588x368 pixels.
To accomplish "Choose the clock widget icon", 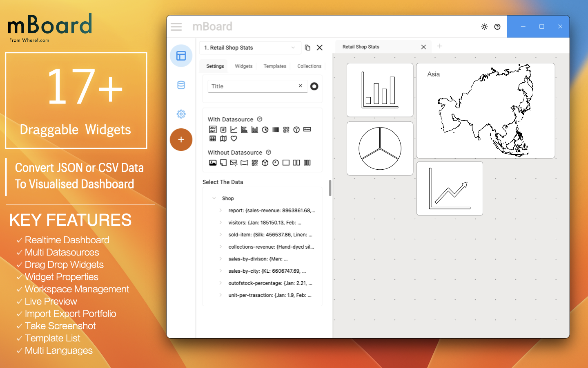I will tap(276, 163).
